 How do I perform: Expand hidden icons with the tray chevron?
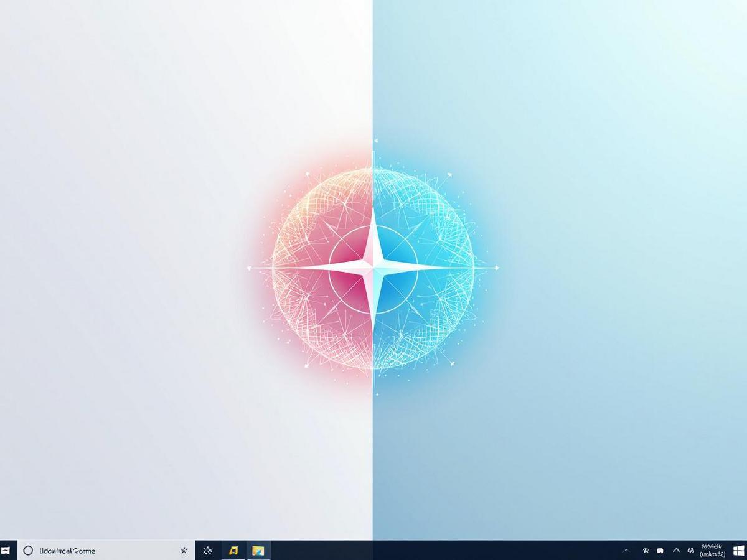(676, 551)
